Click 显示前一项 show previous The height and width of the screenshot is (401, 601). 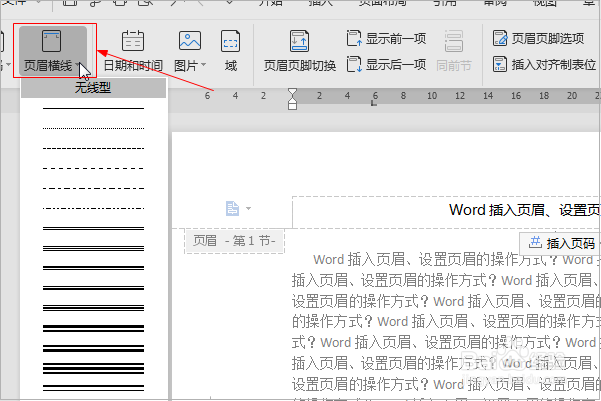click(x=386, y=38)
